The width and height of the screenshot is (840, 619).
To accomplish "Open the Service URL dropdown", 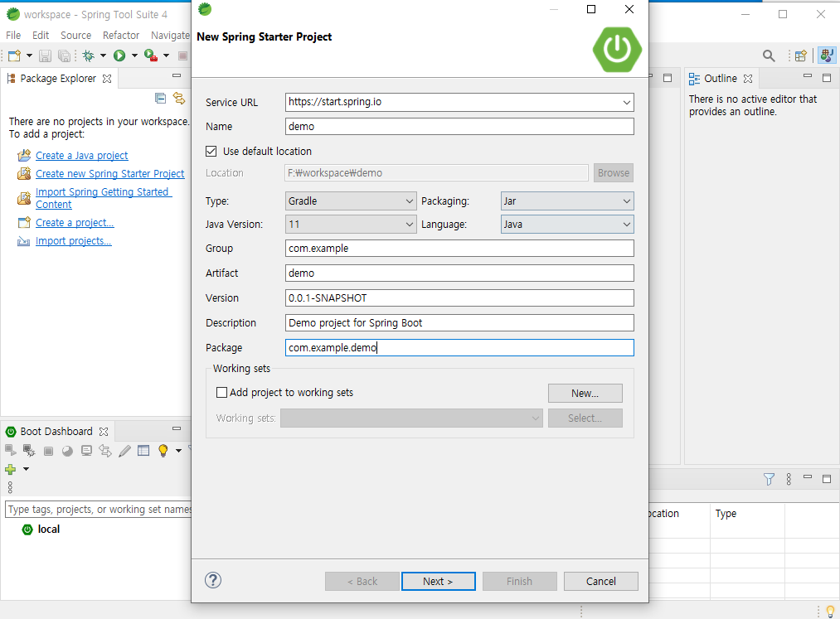I will [x=626, y=102].
